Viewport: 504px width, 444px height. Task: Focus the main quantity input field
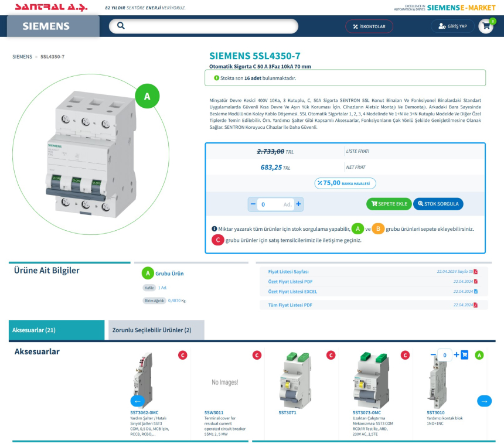point(271,204)
